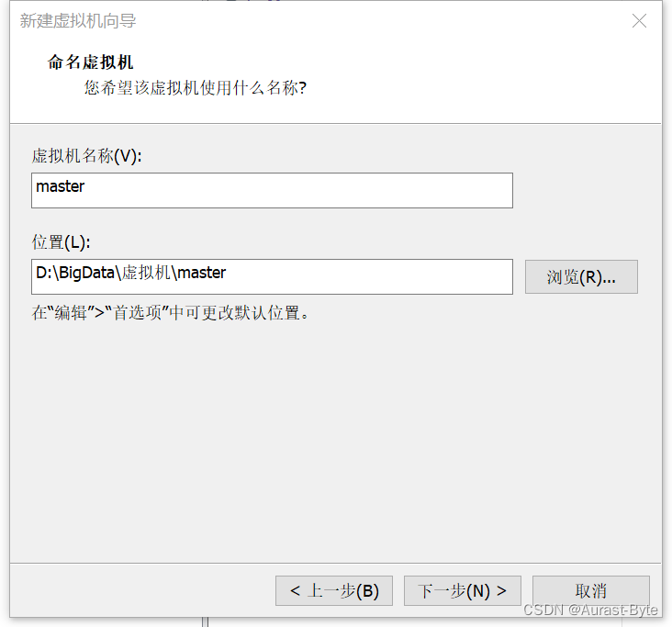Click the 命名虚拟机 heading

click(91, 62)
